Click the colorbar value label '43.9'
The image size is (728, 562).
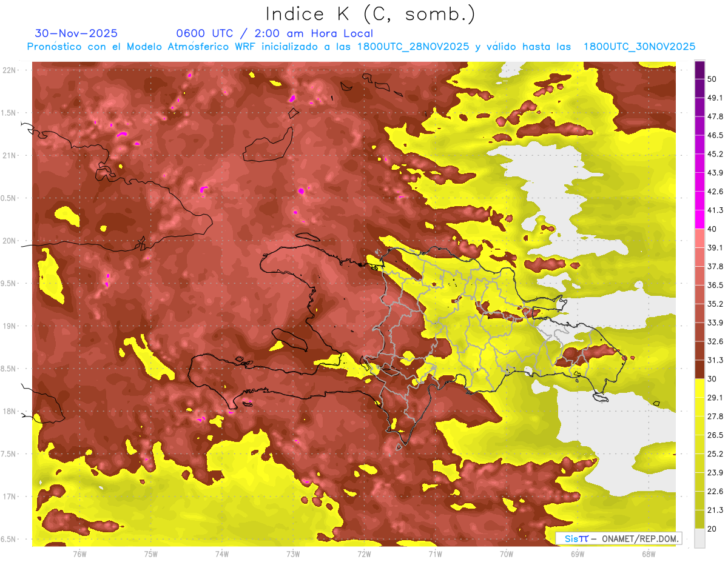click(715, 173)
